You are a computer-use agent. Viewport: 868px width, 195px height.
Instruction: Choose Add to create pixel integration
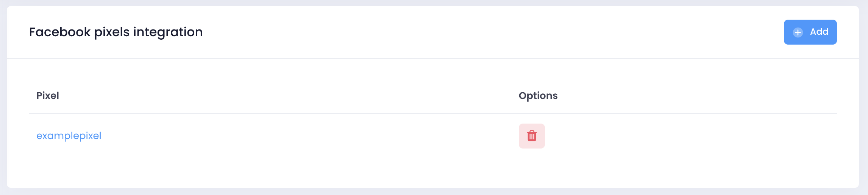pos(810,32)
